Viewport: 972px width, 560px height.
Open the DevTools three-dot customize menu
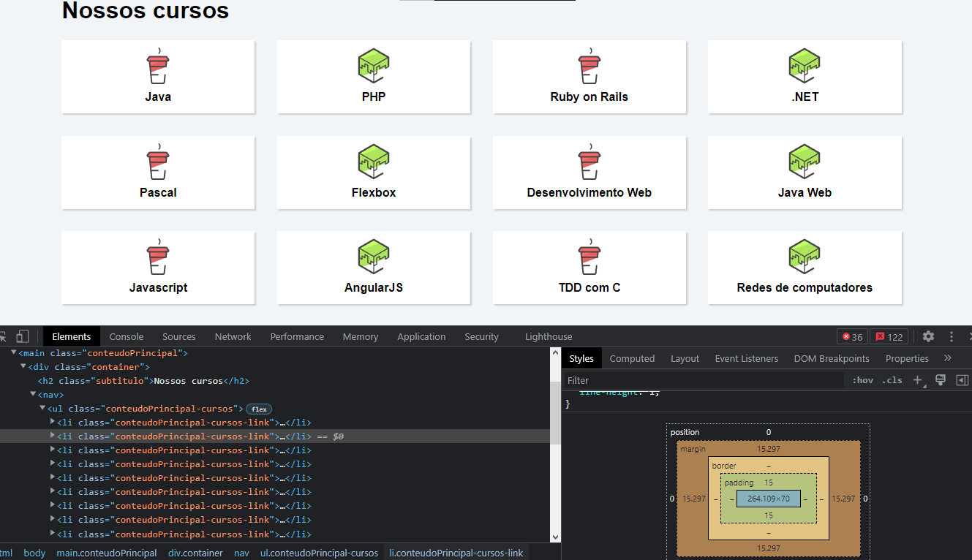click(x=952, y=336)
